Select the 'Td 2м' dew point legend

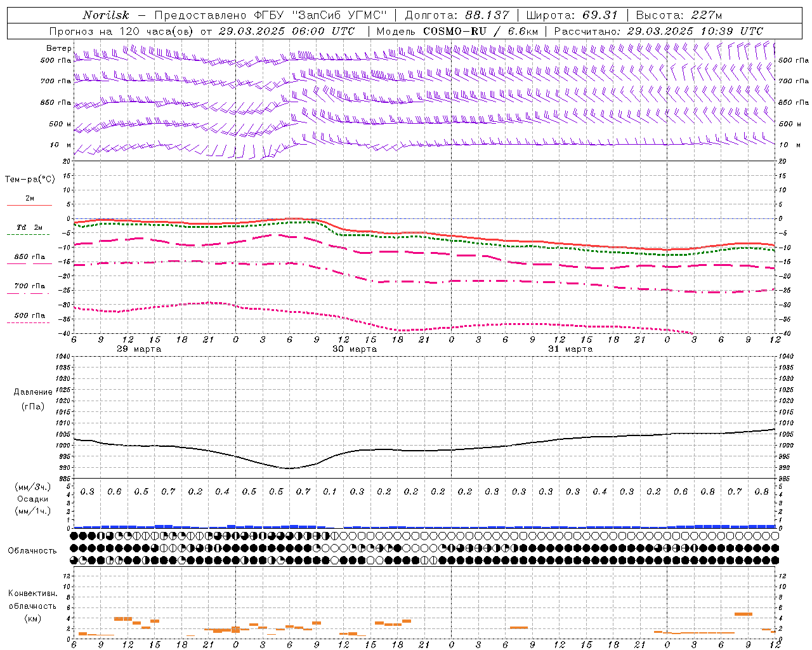29,227
